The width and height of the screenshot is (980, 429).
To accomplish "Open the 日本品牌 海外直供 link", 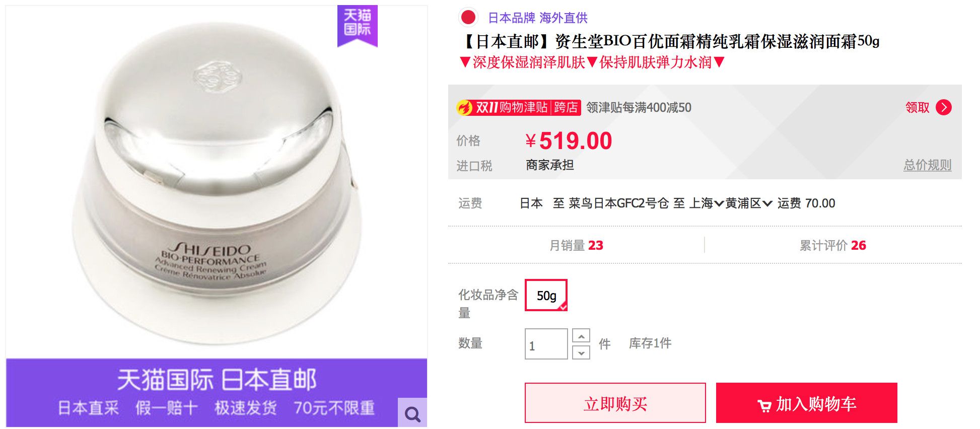I will tap(538, 18).
